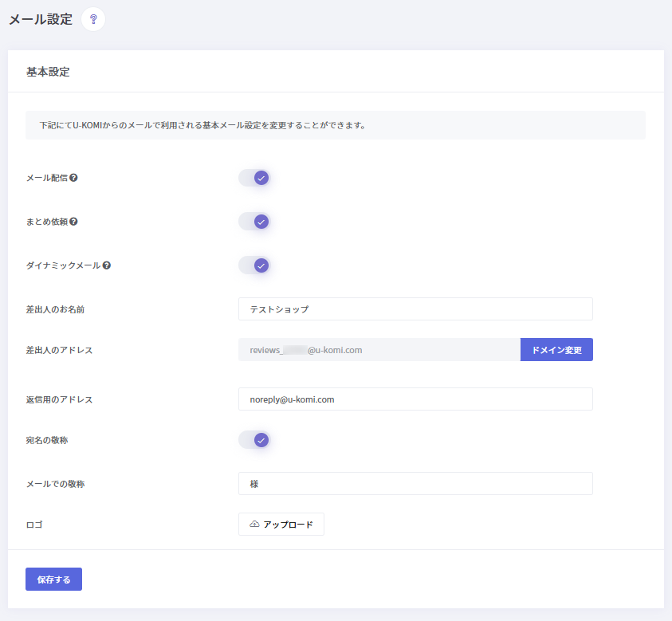Viewport: 672px width, 621px height.
Task: Click the メール設定 page title
Action: click(41, 19)
